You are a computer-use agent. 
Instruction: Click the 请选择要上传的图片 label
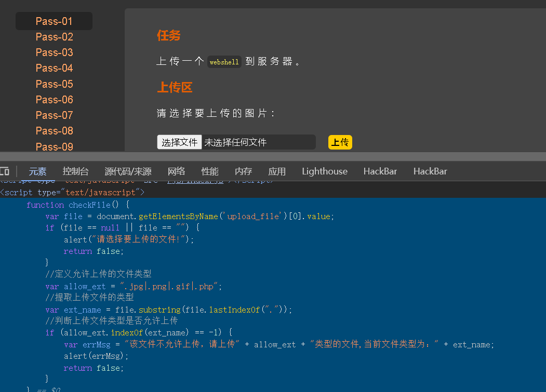coord(216,113)
